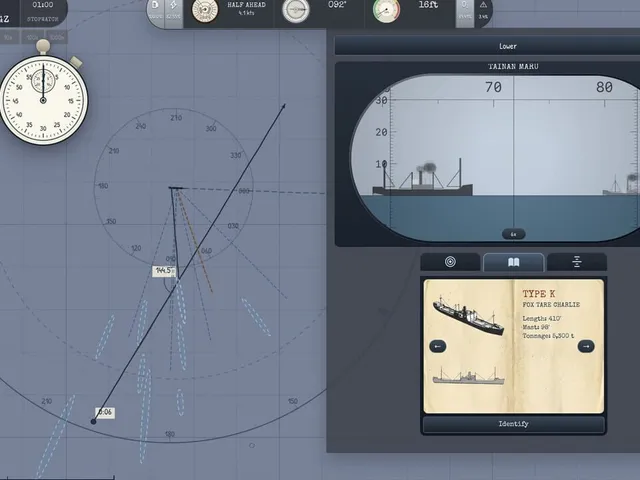Open the stadimeter range tab
Screen dimensions: 640x480
577,262
